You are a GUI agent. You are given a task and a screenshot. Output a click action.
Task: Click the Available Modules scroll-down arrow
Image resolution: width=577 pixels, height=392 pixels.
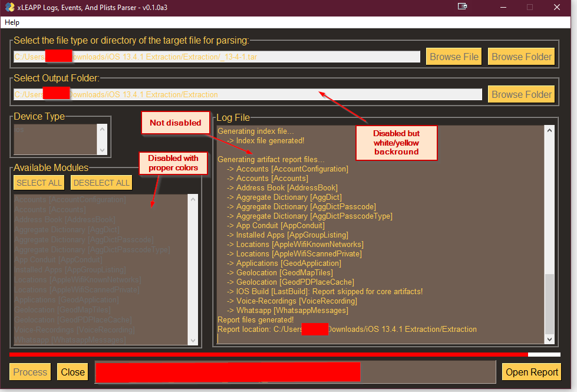coord(193,341)
